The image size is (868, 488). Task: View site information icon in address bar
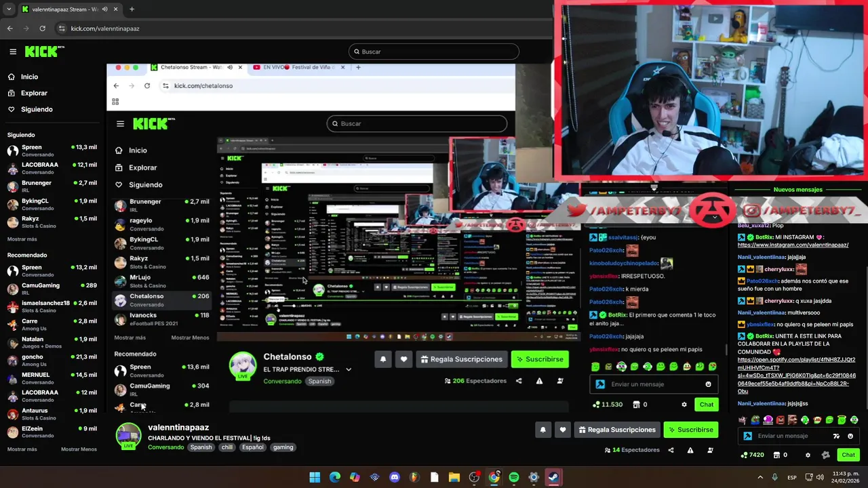click(62, 28)
